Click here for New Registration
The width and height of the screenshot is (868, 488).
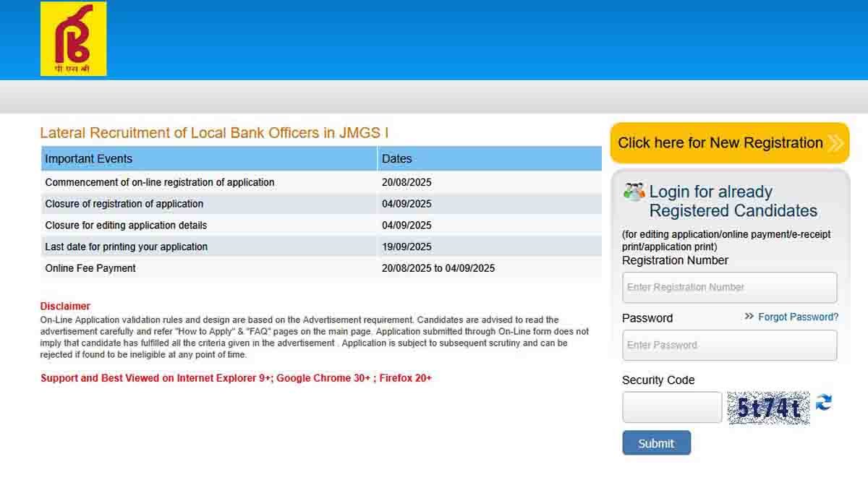[720, 143]
